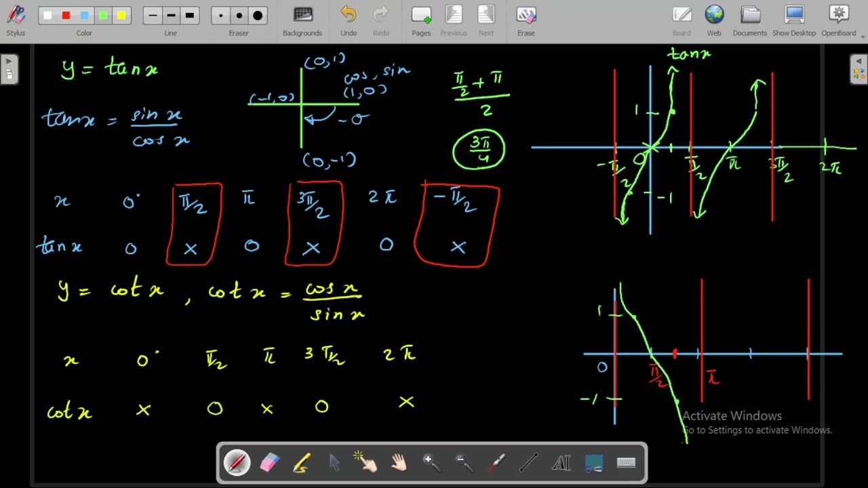Screen dimensions: 868x488
Task: Click Show Desktop
Action: tap(794, 20)
